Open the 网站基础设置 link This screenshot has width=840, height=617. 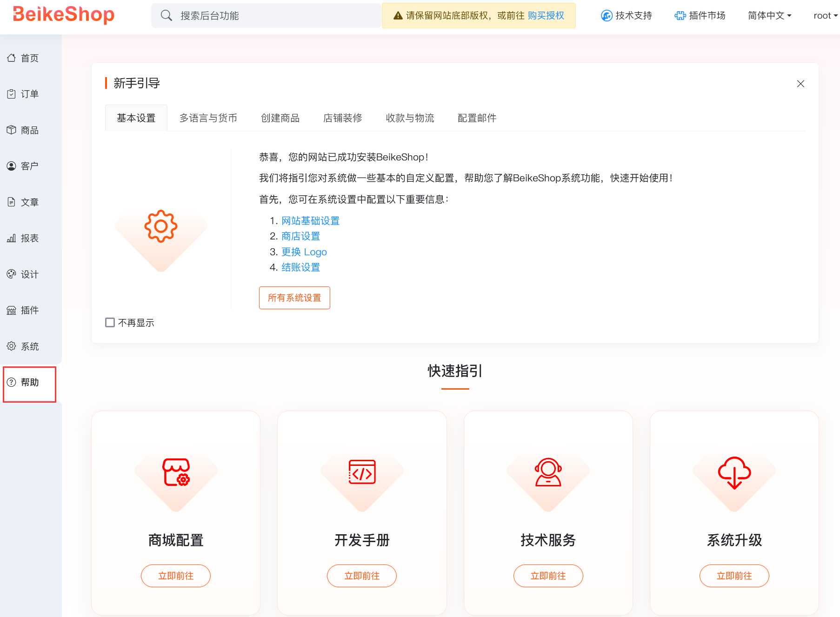310,221
